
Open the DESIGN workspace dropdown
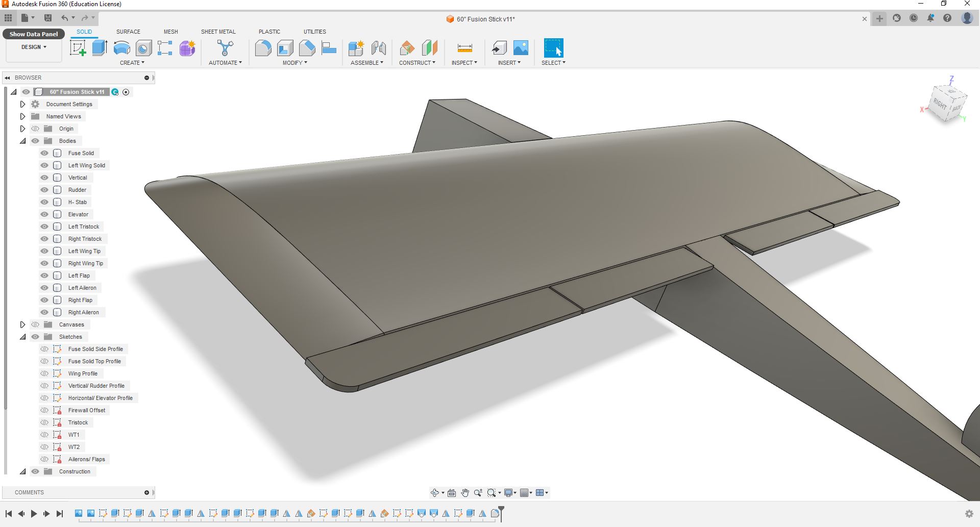click(x=34, y=47)
